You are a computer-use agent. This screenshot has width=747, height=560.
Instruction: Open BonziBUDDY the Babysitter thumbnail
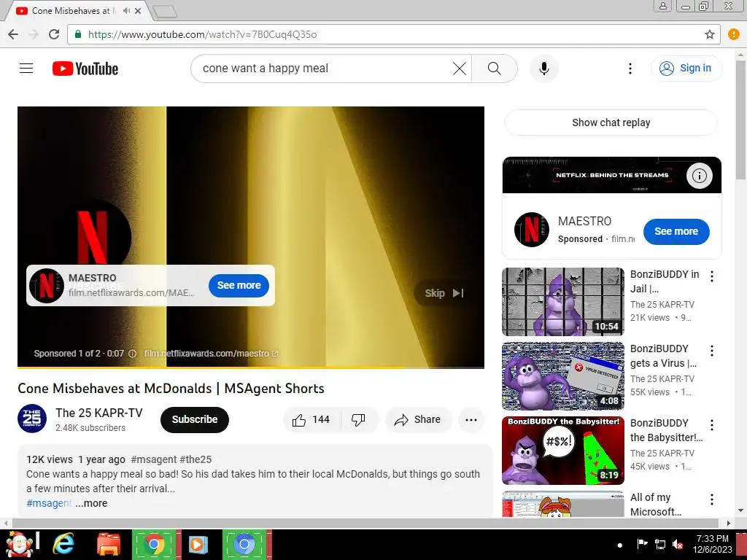(562, 450)
